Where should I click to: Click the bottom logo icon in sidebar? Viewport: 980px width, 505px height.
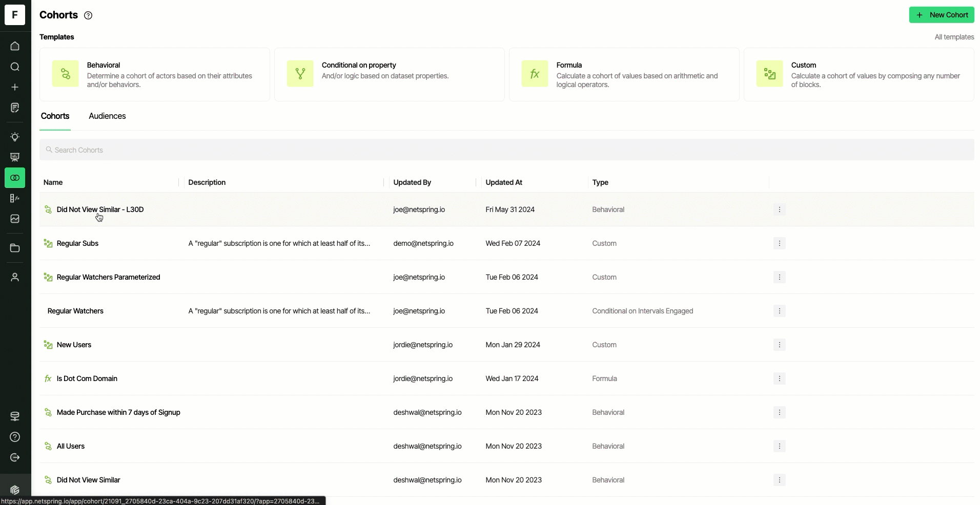15,490
